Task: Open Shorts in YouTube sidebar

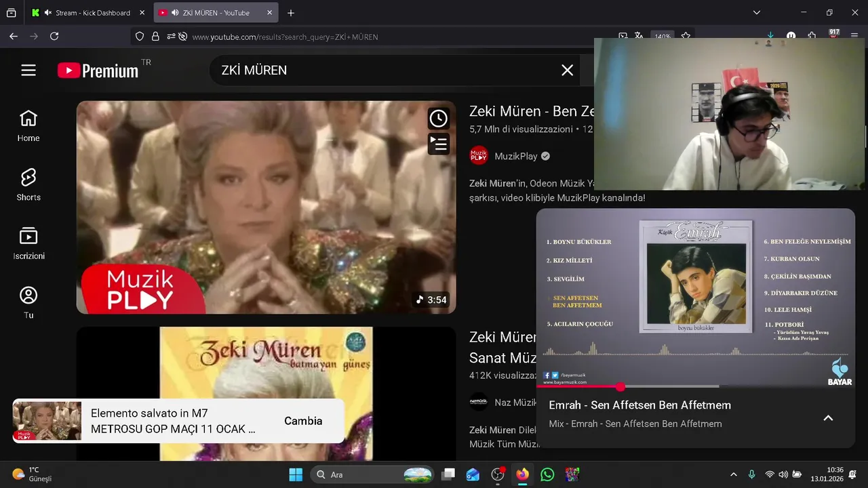Action: 28,185
